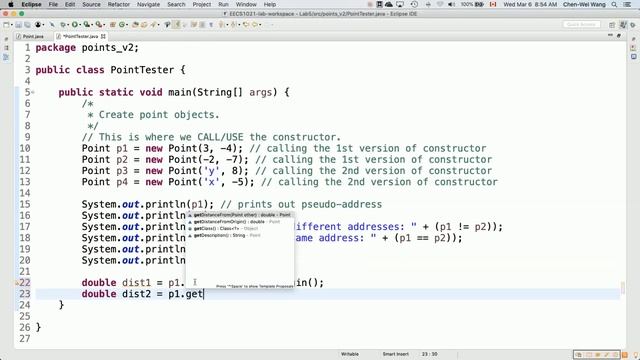Screen dimensions: 640x360
Task: Select getDescription() completion proposal
Action: (240, 236)
